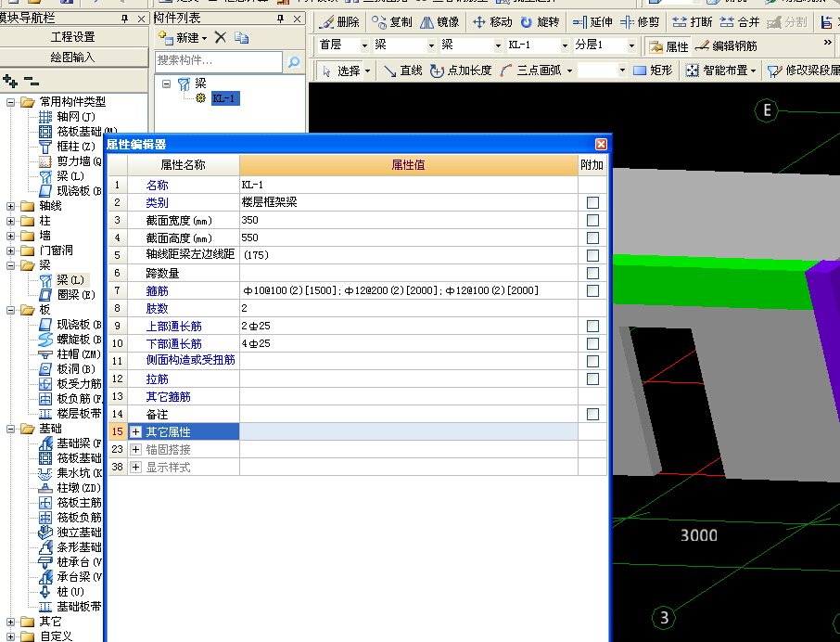Pin the 构件列表 panel

pos(280,19)
